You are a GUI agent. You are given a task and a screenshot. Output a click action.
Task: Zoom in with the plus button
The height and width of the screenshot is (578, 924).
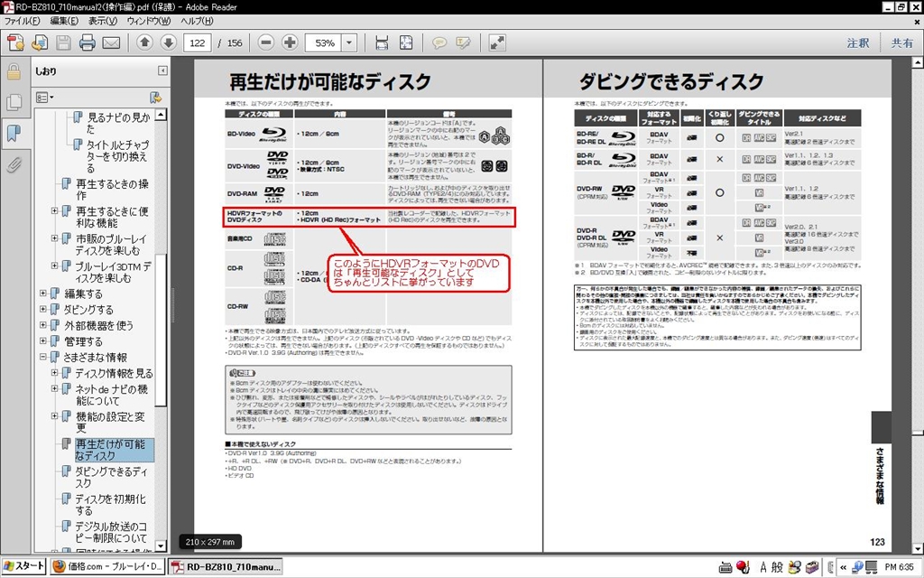pos(290,42)
